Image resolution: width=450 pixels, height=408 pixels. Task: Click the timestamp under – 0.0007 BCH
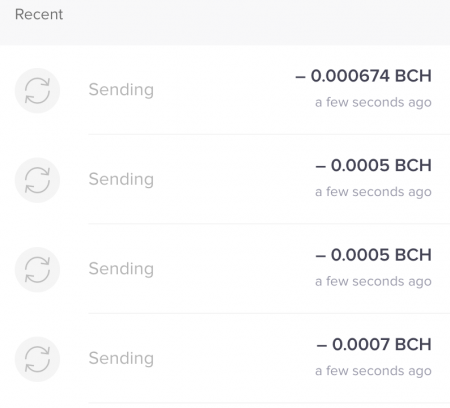373,371
